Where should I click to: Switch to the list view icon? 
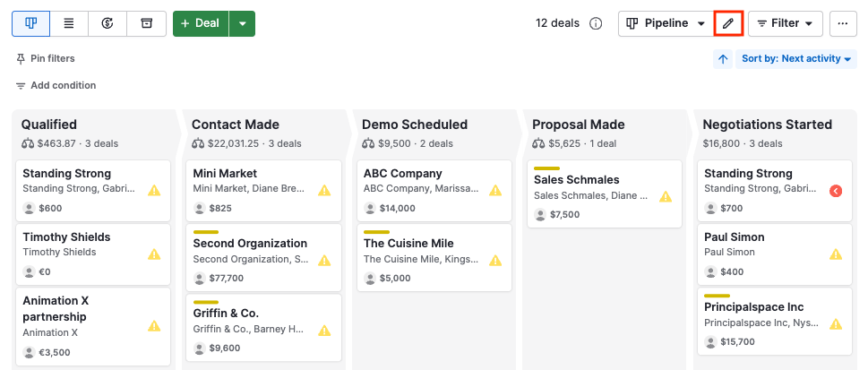tap(69, 23)
